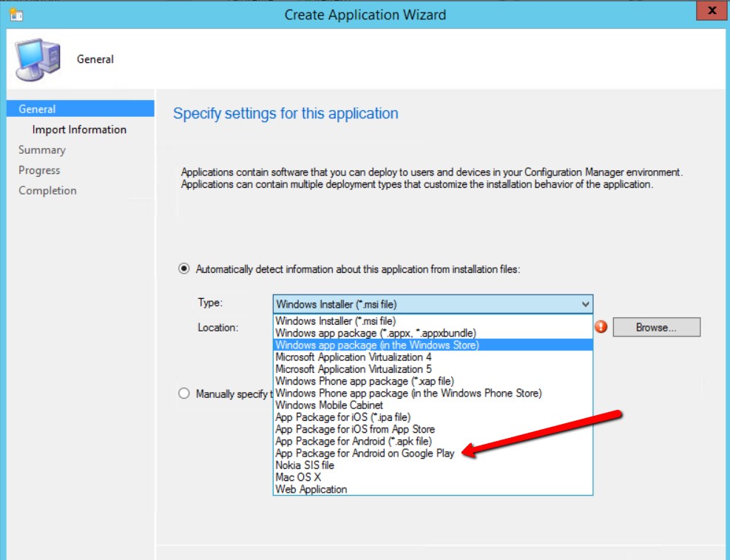The height and width of the screenshot is (560, 730).
Task: Select Microsoft Application Virtualization 5 option
Action: point(353,369)
